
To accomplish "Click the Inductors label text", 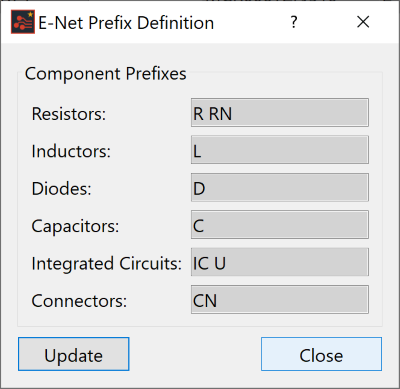I will pos(71,151).
